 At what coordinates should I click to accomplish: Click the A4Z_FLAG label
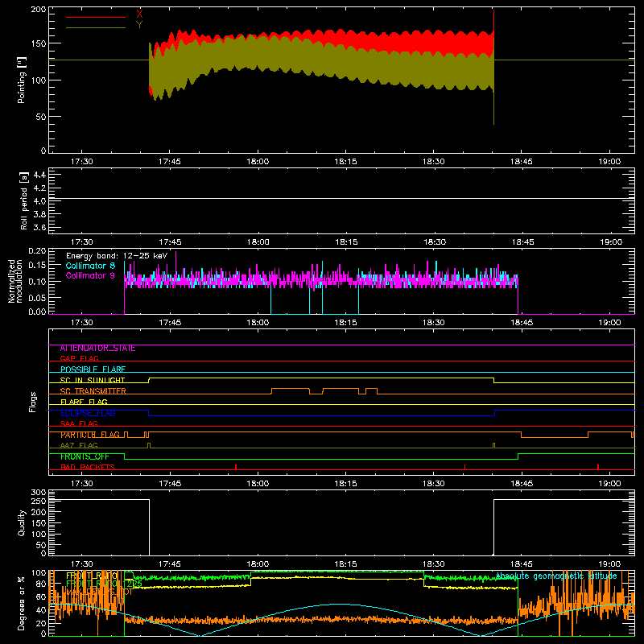click(79, 445)
